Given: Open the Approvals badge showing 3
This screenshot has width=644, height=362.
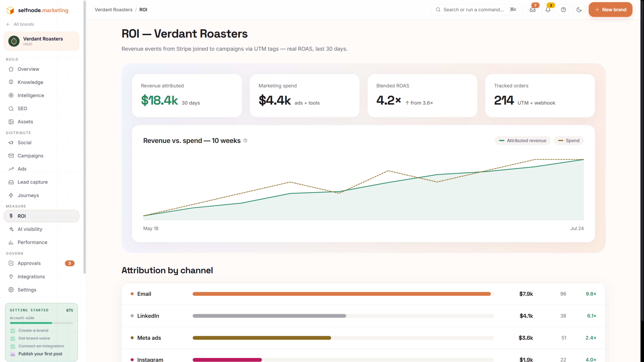Looking at the screenshot, I should click(70, 263).
